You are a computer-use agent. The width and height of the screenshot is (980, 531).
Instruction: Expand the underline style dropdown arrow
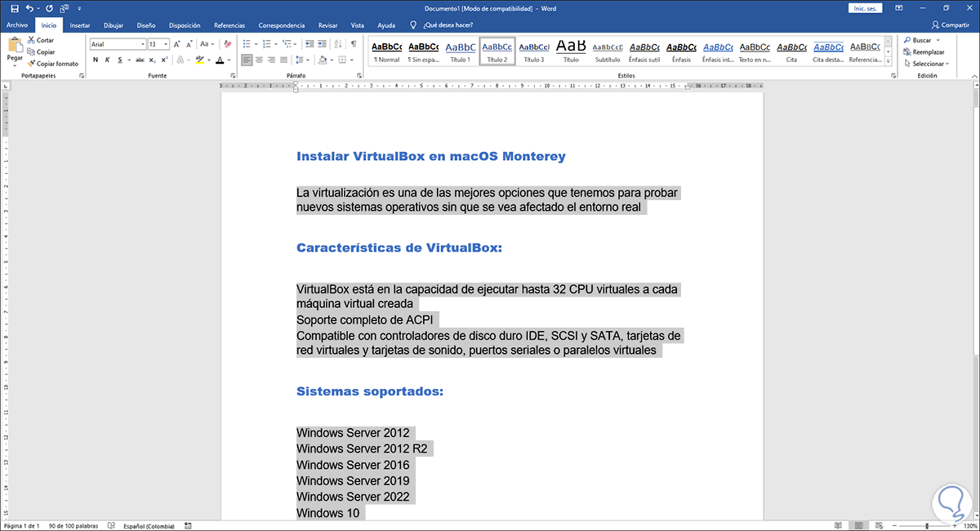pos(128,60)
